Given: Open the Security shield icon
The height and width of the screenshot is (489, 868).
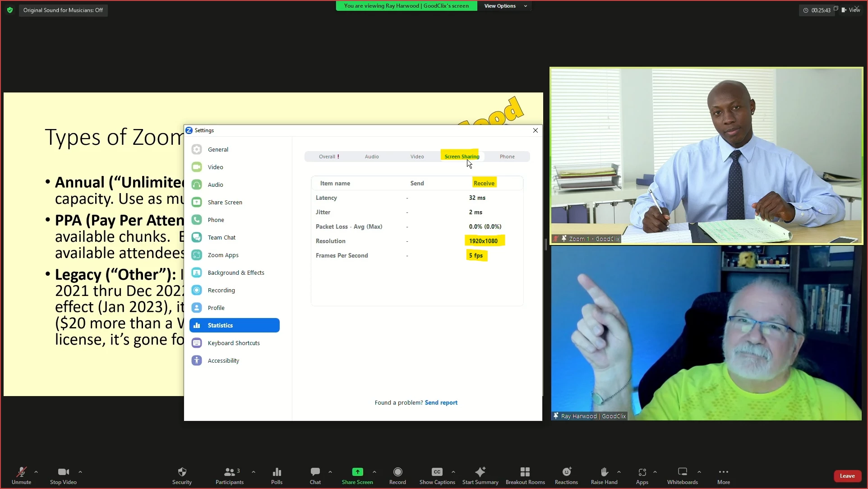Looking at the screenshot, I should pyautogui.click(x=182, y=472).
